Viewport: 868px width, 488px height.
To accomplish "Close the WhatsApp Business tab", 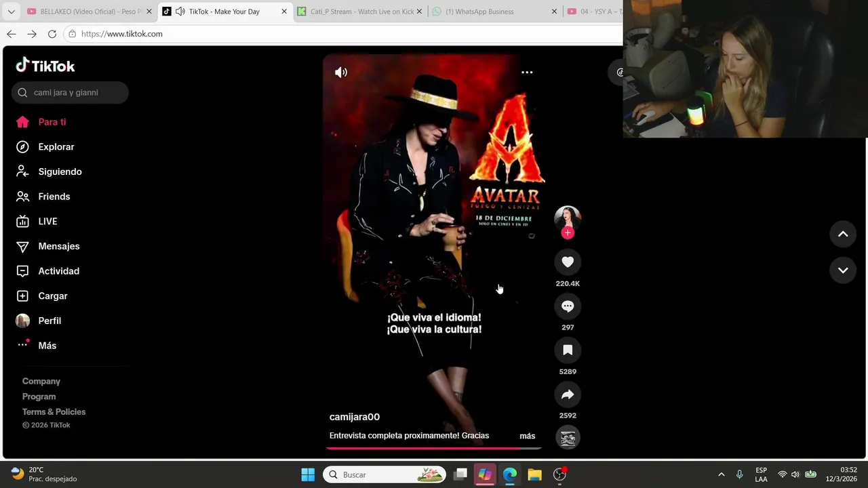I will 554,12.
